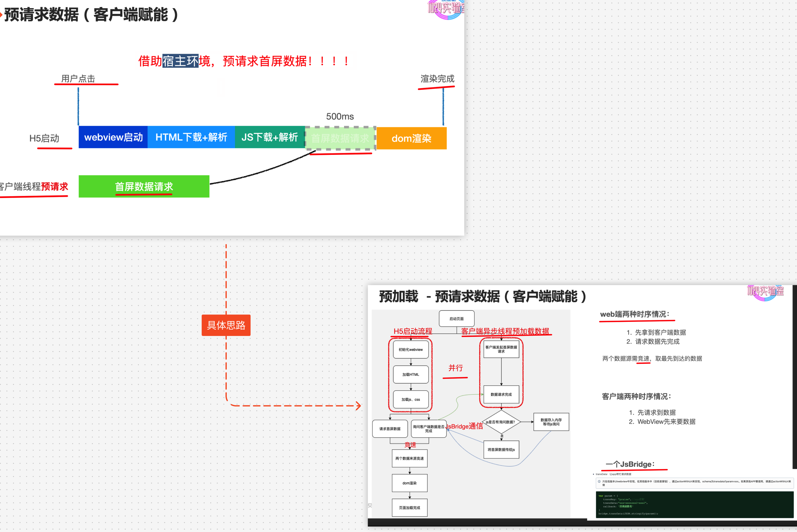The width and height of the screenshot is (797, 532).
Task: Select the '客户端发起首屏数据请求' box
Action: pos(501,349)
